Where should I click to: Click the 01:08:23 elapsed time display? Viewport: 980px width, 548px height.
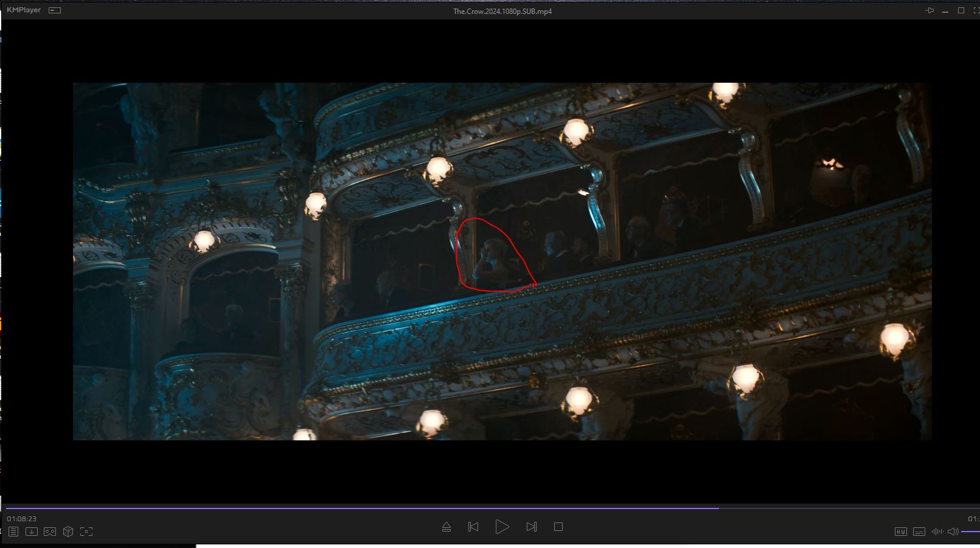click(x=22, y=519)
